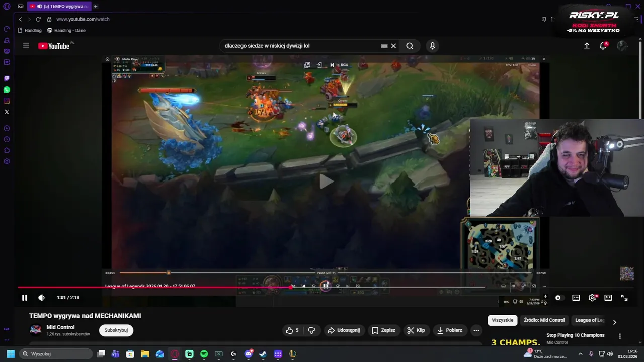Toggle subtitles on the YouTube player
This screenshot has width=644, height=362.
tap(576, 298)
